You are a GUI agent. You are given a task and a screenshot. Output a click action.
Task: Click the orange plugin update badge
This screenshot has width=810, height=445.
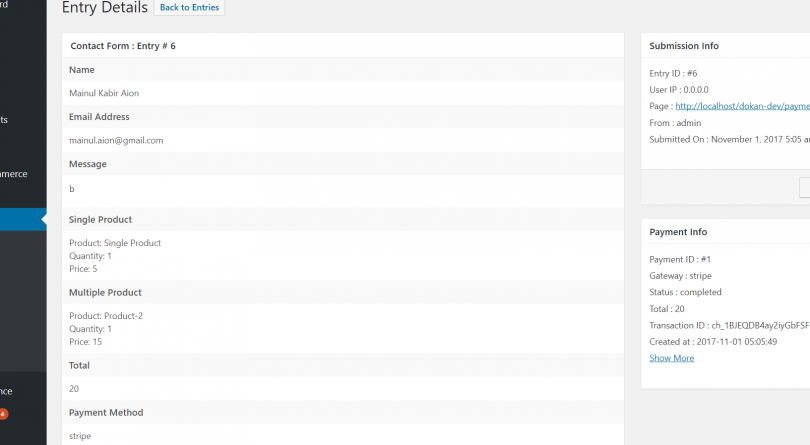[x=4, y=414]
